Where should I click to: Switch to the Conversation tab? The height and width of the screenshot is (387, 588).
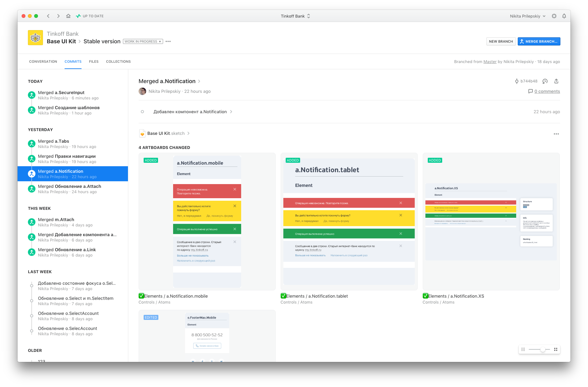point(43,61)
